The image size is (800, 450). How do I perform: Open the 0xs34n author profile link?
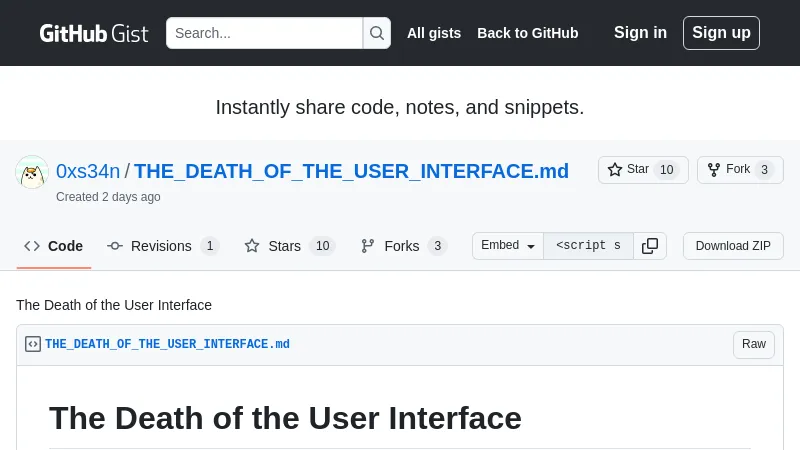click(x=88, y=171)
